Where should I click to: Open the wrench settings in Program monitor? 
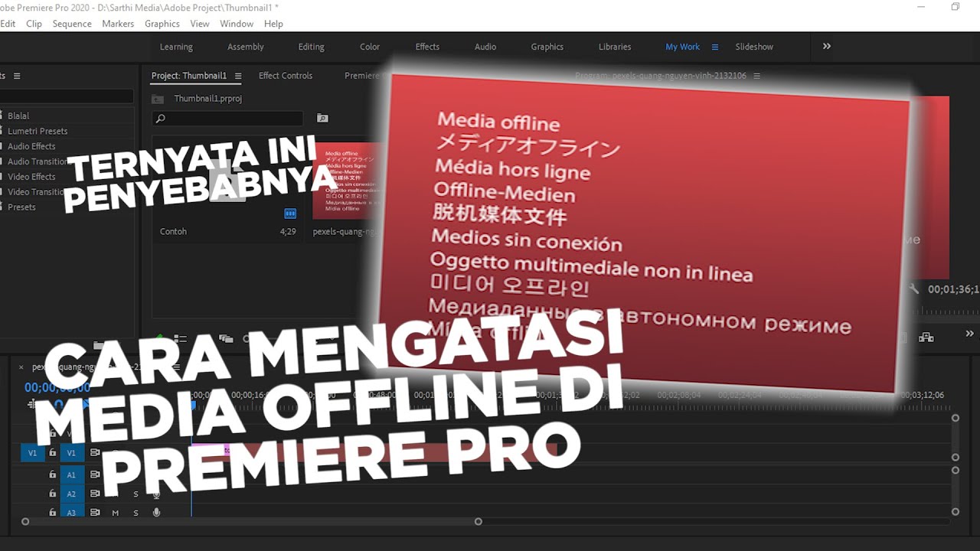(913, 289)
